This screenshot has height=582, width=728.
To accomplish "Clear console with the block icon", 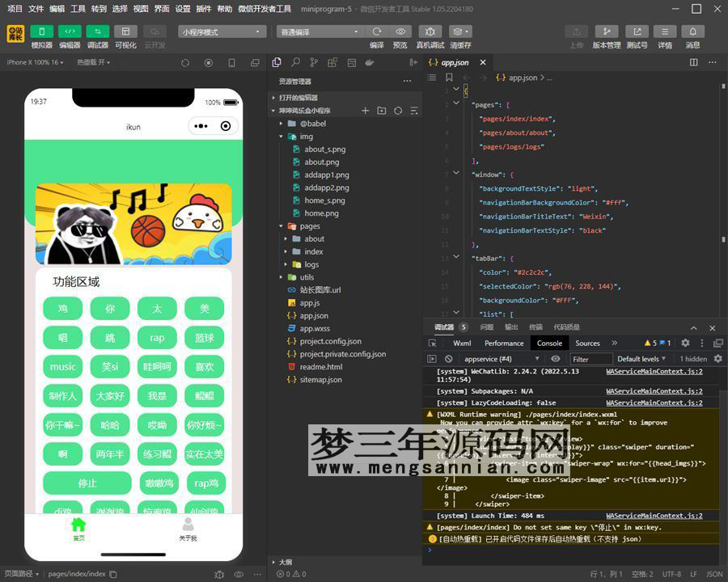I will point(448,359).
